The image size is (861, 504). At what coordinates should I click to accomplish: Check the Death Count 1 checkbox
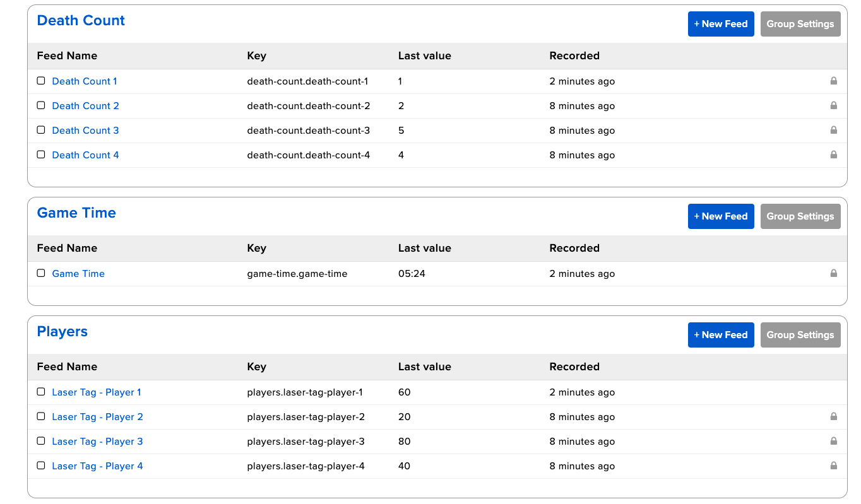41,81
